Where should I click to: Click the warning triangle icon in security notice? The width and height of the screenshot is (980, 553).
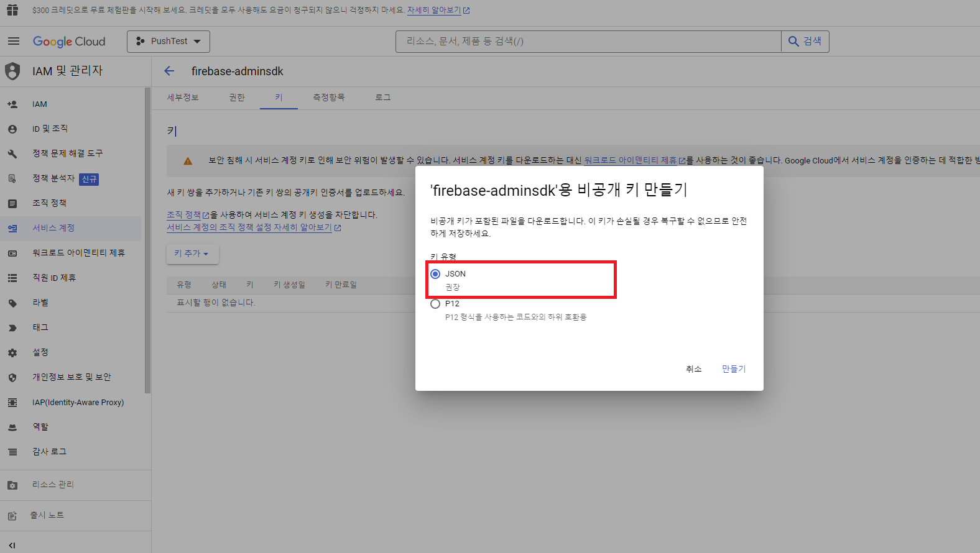(x=188, y=161)
